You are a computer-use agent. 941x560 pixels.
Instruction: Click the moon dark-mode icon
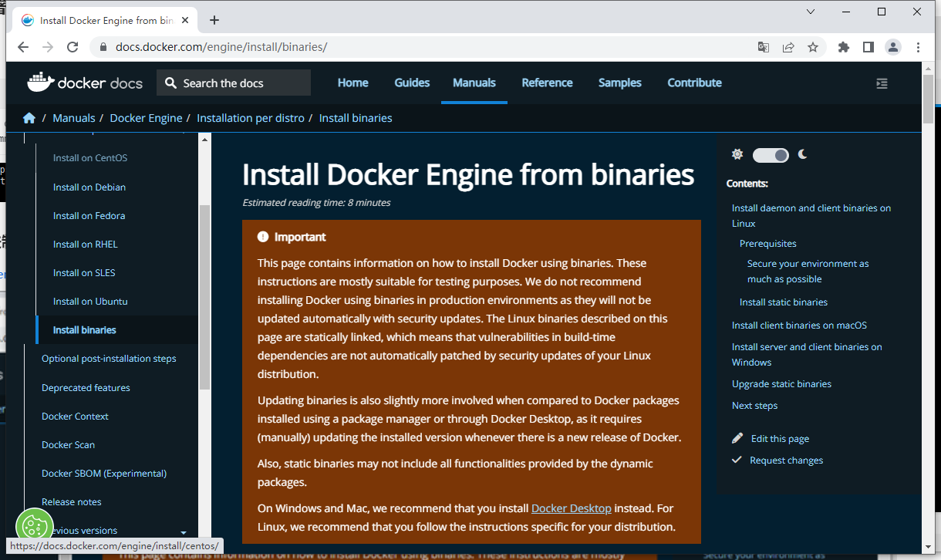point(803,154)
